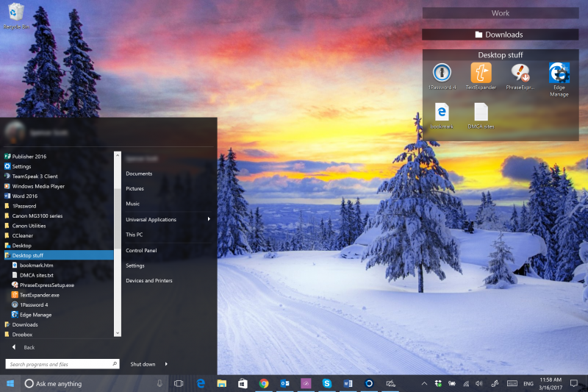This screenshot has width=588, height=392.
Task: Open Edge Manage desktop shortcut
Action: pyautogui.click(x=559, y=74)
